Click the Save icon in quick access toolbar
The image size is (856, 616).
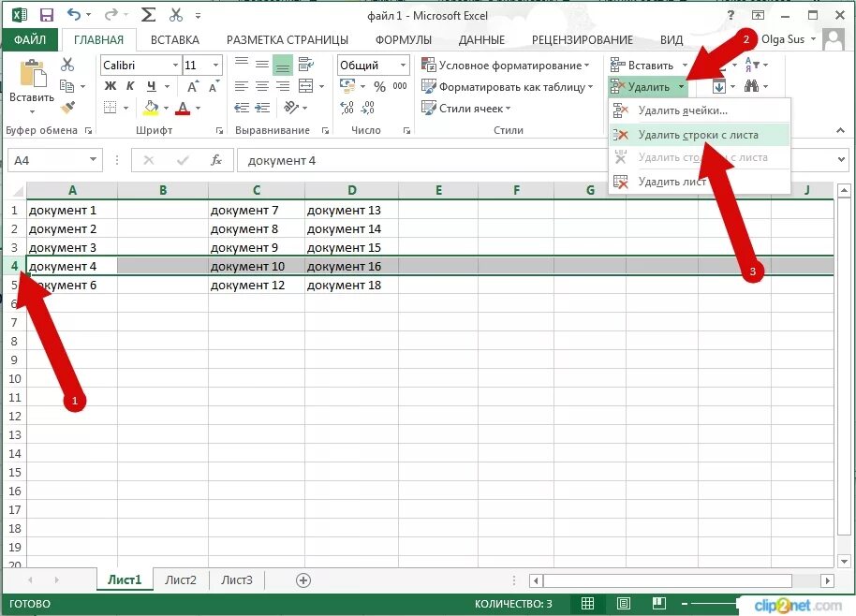47,15
